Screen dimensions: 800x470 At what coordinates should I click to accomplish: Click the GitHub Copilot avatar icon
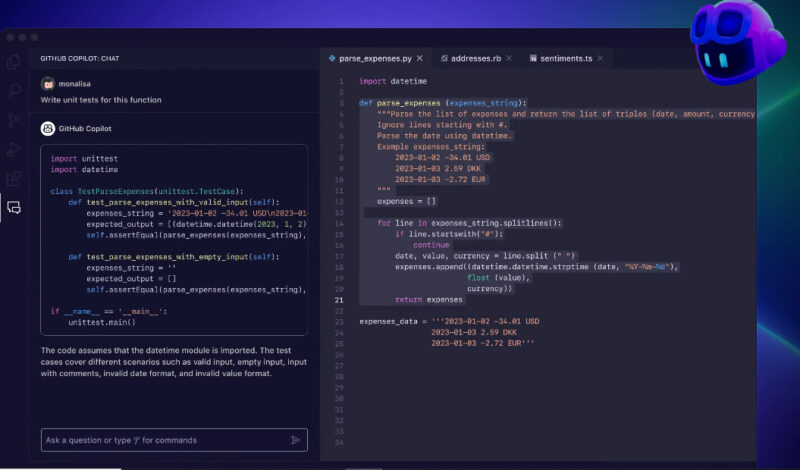pos(48,129)
